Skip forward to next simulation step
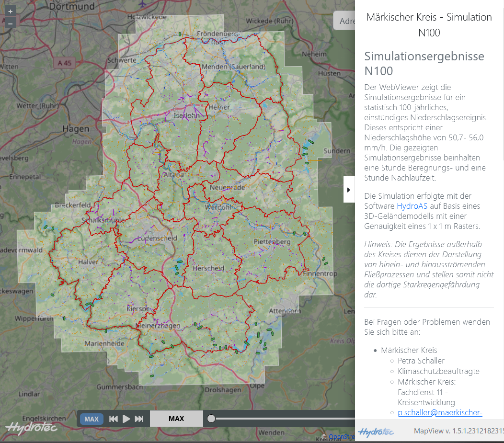This screenshot has width=504, height=443. tap(139, 419)
